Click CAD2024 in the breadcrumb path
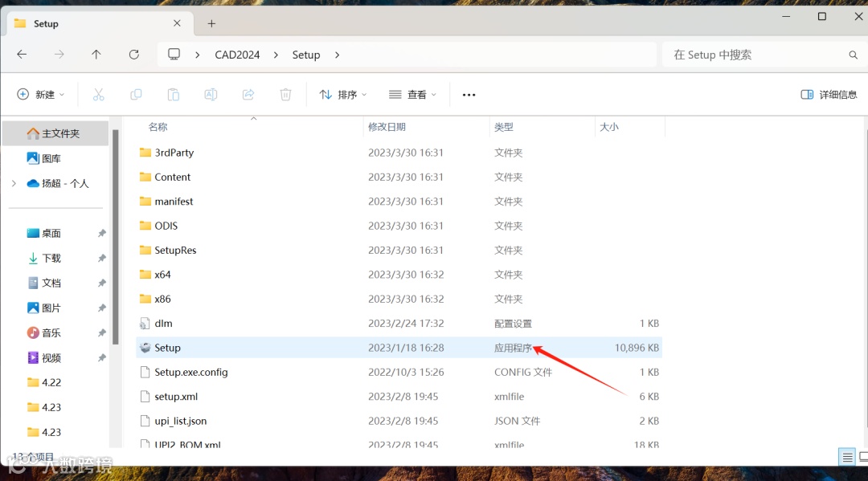 [237, 55]
